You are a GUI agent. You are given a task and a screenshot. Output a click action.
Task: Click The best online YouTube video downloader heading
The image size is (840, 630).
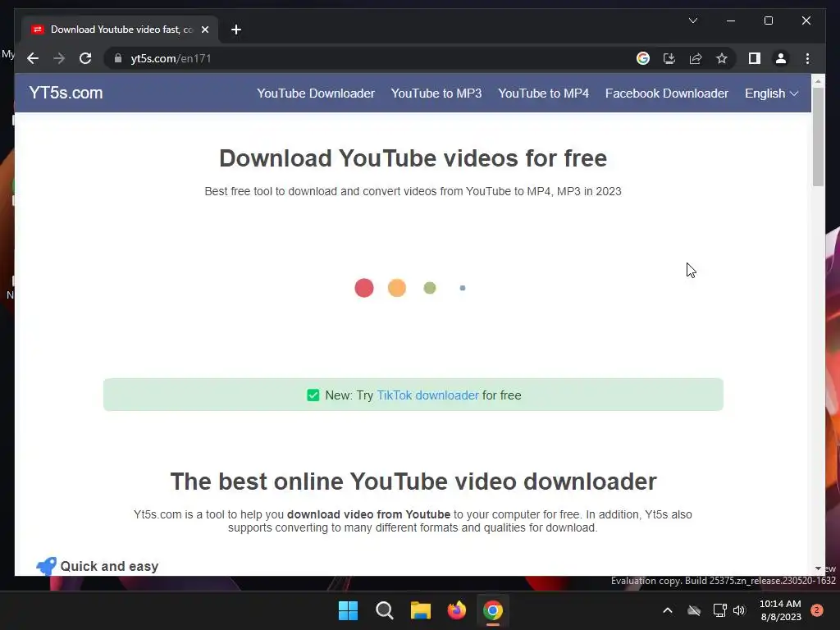413,482
